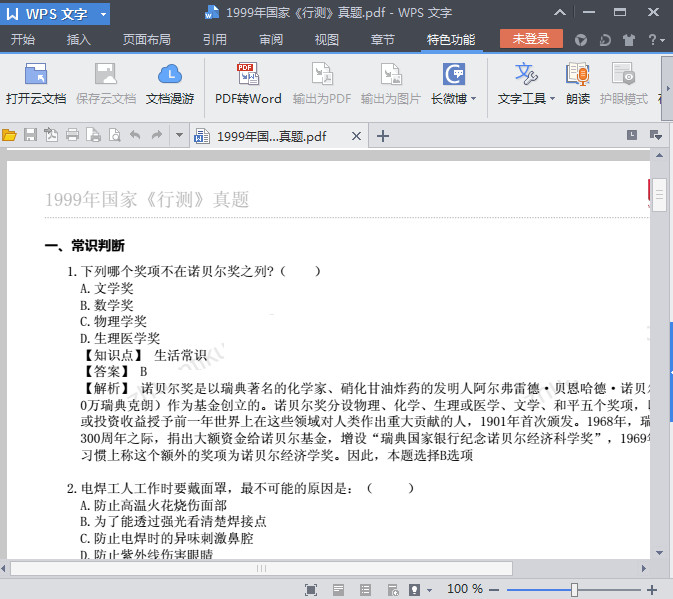
Task: Click the zoom slider handle
Action: [574, 590]
